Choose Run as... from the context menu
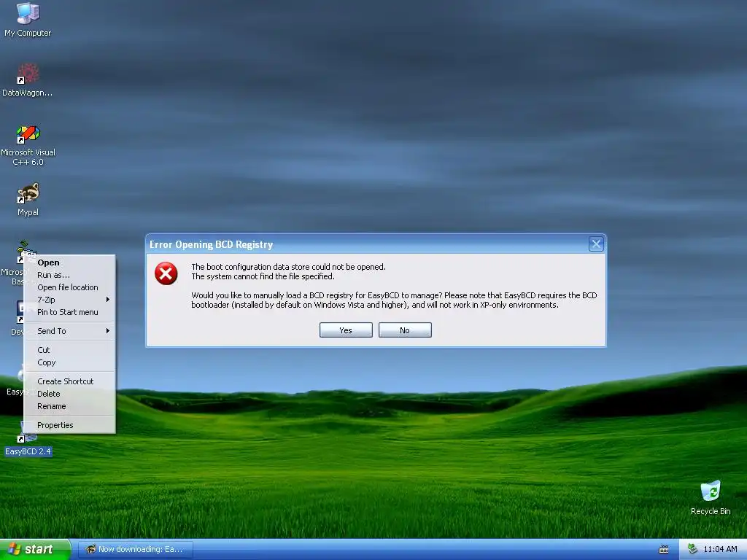The height and width of the screenshot is (560, 747). (69, 275)
